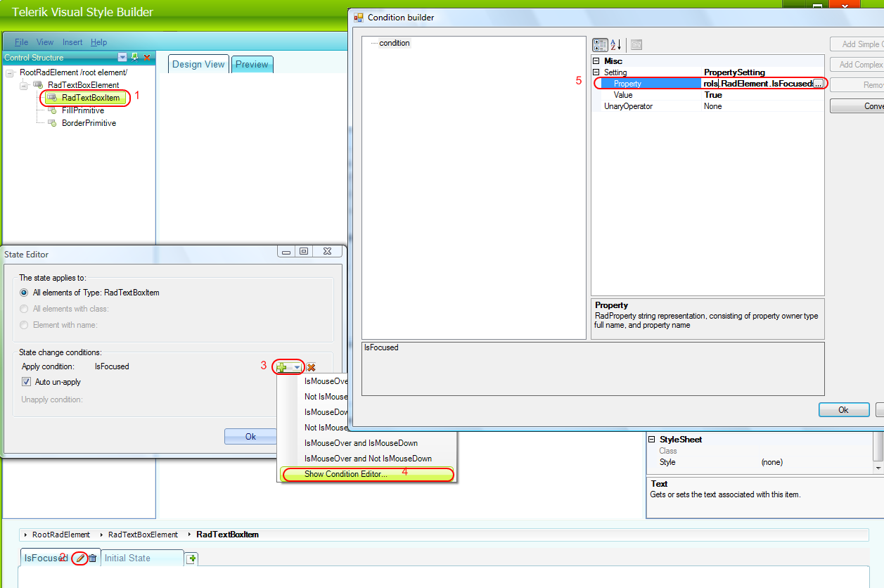Click the Condition builder title bar icon

(x=359, y=18)
